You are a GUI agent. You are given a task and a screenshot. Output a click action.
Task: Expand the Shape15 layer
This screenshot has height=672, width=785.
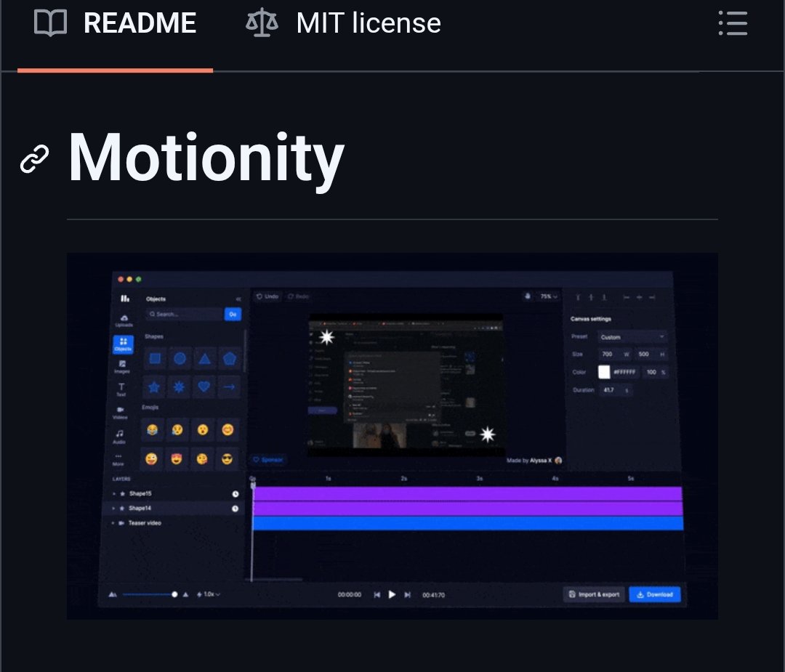coord(113,493)
